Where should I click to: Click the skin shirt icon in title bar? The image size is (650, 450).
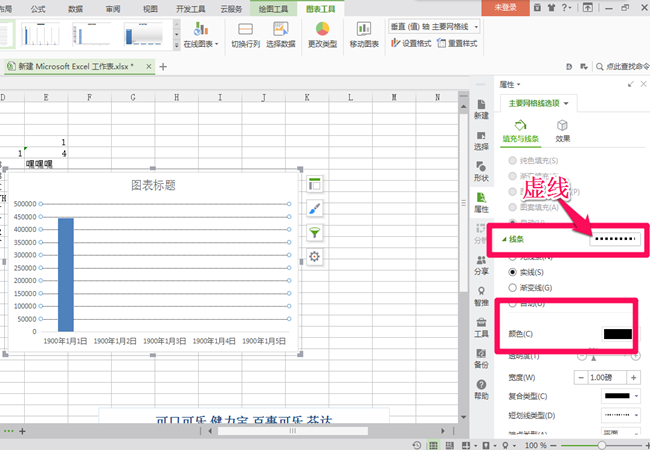click(551, 7)
